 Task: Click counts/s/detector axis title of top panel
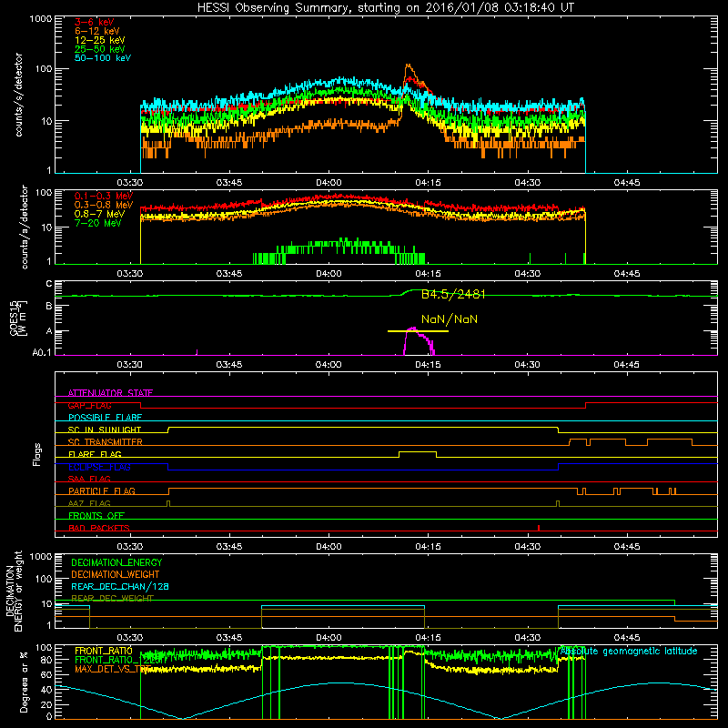point(18,95)
